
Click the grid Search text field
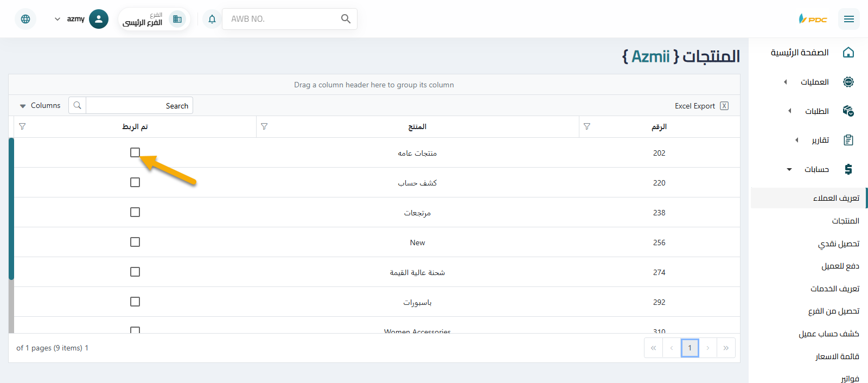click(139, 105)
